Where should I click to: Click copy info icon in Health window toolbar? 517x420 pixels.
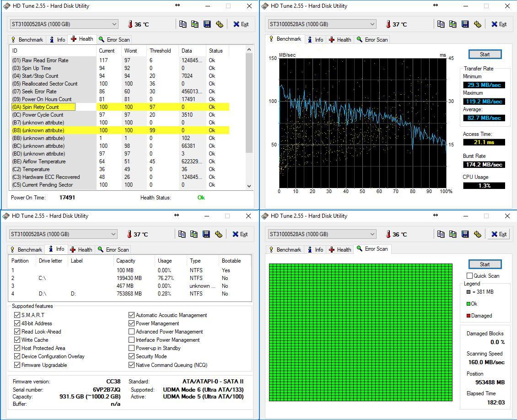pos(183,24)
